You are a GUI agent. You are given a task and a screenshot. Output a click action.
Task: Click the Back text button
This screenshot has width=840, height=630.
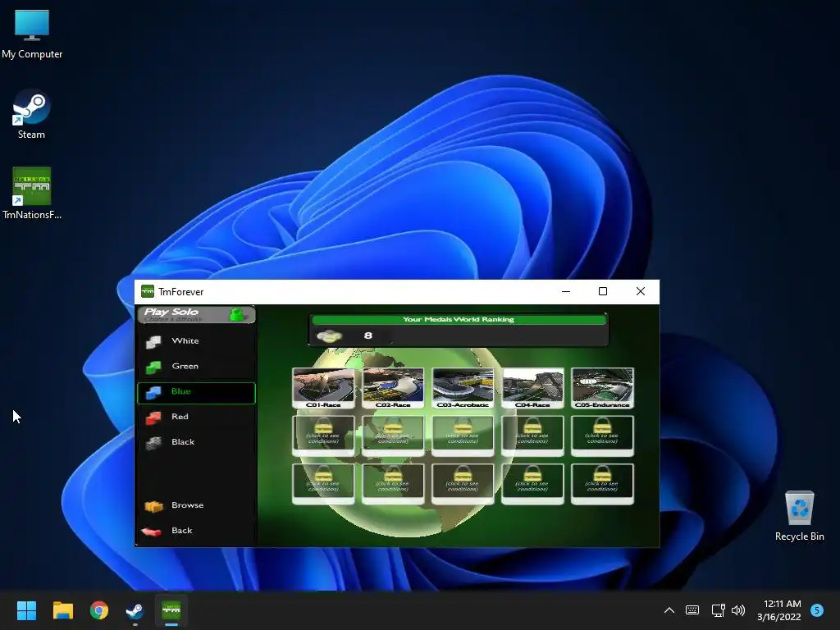181,530
